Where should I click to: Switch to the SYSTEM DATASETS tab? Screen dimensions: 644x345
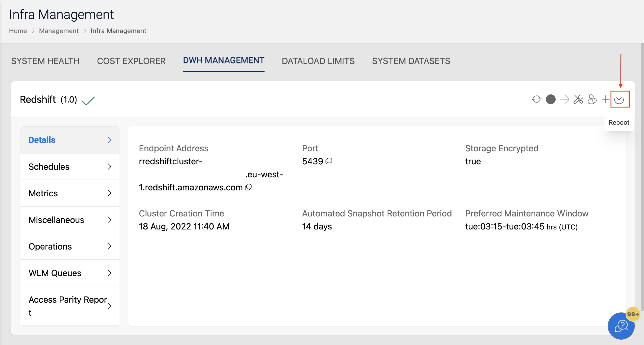coord(411,61)
